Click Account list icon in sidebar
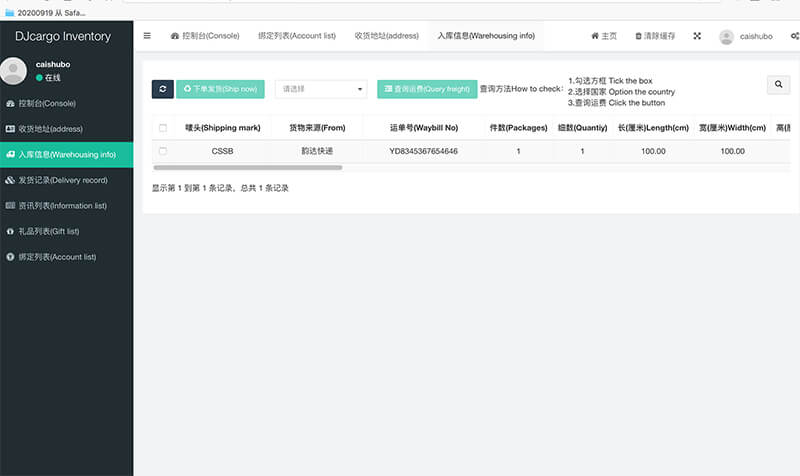This screenshot has height=476, width=800. [10, 257]
